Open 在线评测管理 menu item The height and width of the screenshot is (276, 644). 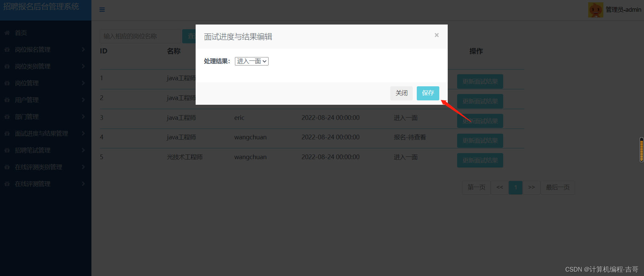pyautogui.click(x=33, y=184)
